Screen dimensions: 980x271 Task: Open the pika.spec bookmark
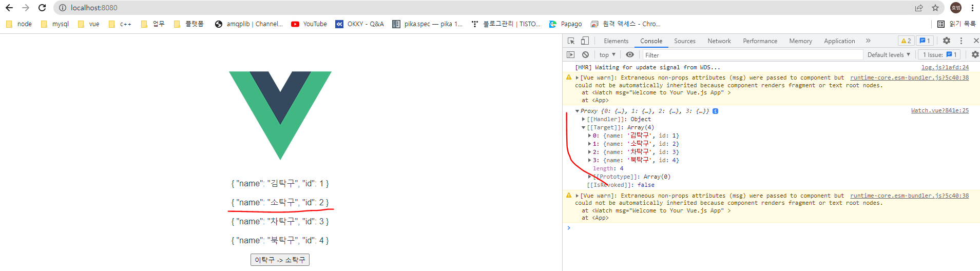pyautogui.click(x=427, y=24)
